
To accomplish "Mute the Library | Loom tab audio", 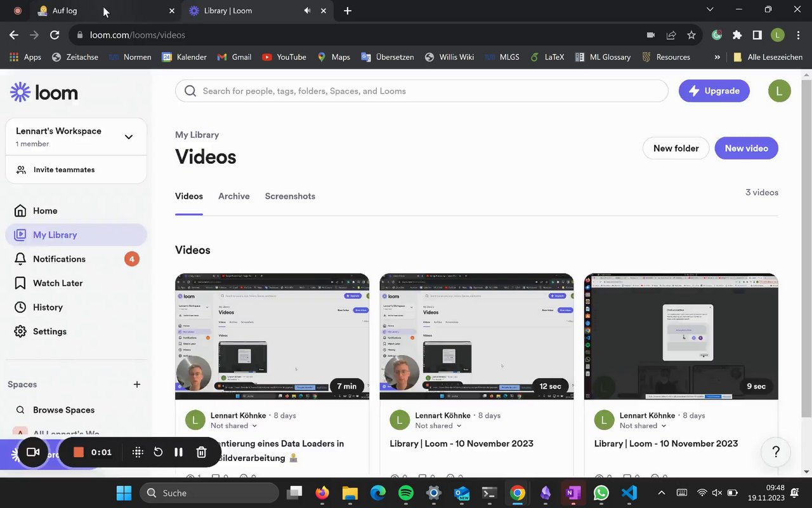I will point(308,11).
